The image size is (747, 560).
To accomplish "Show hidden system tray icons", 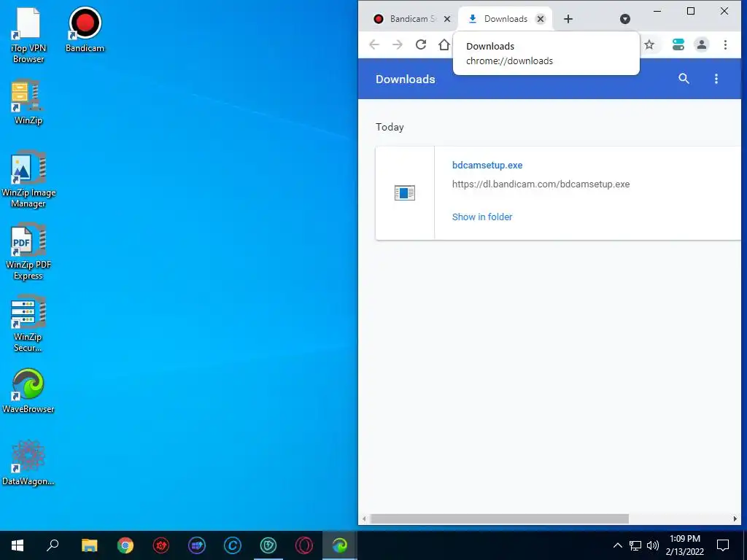I will (x=617, y=545).
